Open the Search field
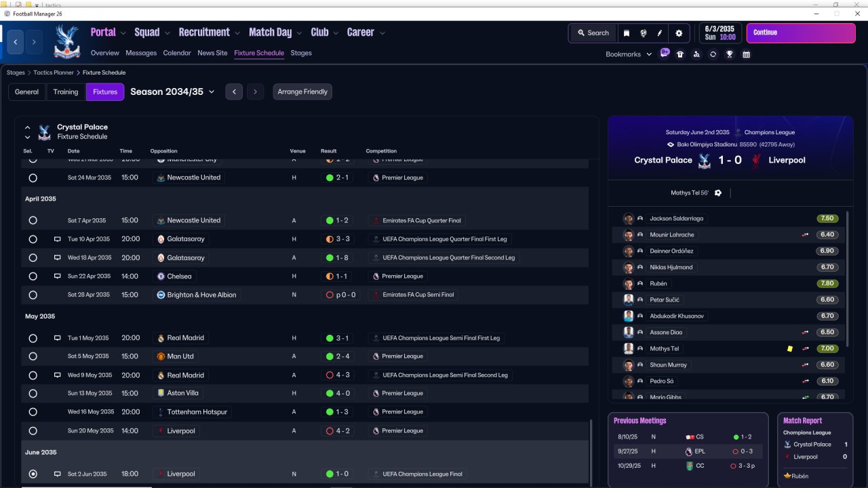Image resolution: width=868 pixels, height=488 pixels. [593, 33]
